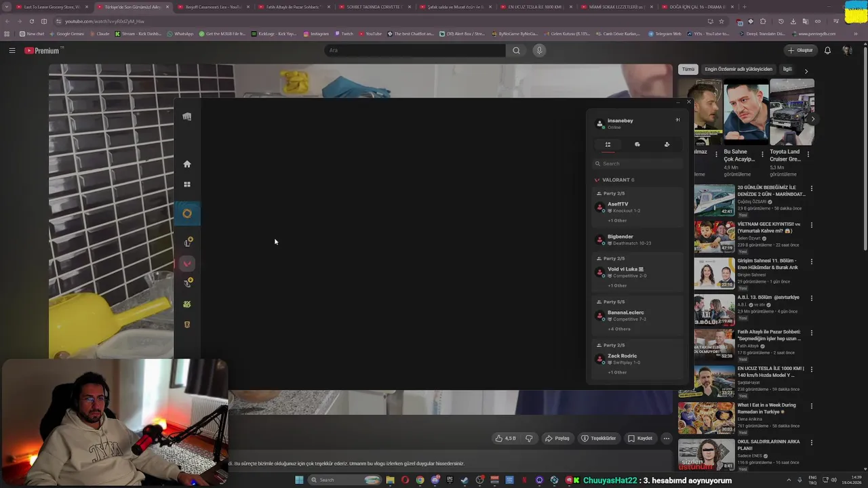
Task: Switch to the add friend tab icon
Action: click(667, 144)
